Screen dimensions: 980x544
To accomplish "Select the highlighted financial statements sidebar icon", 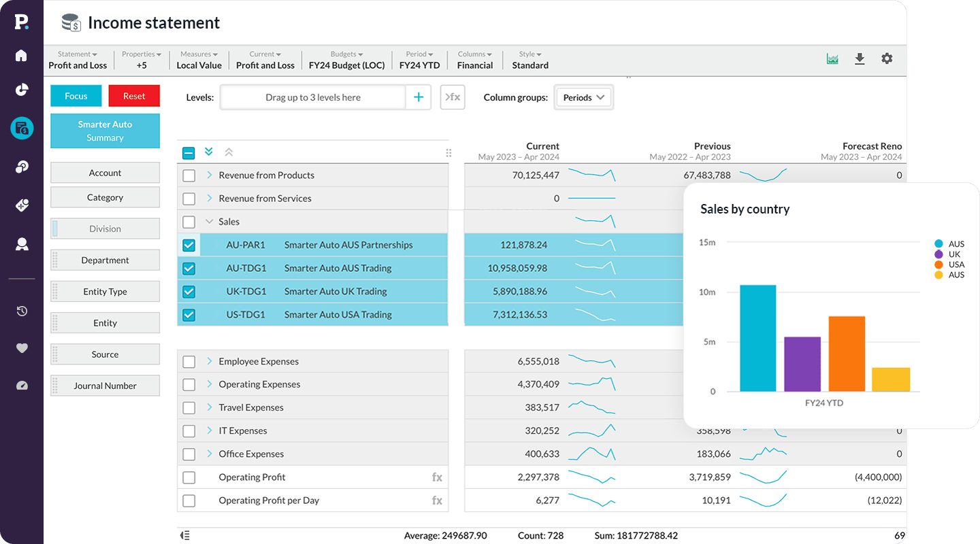I will 22,128.
